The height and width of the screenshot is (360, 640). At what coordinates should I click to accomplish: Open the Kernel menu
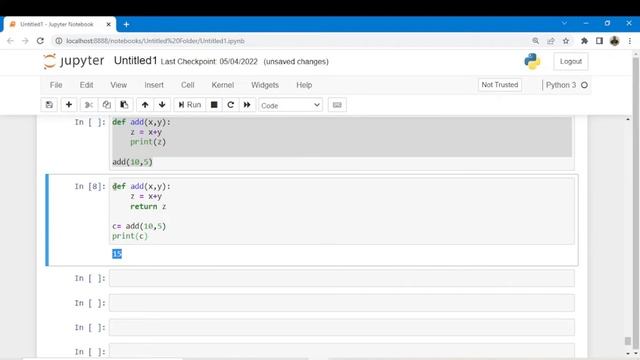pyautogui.click(x=222, y=85)
